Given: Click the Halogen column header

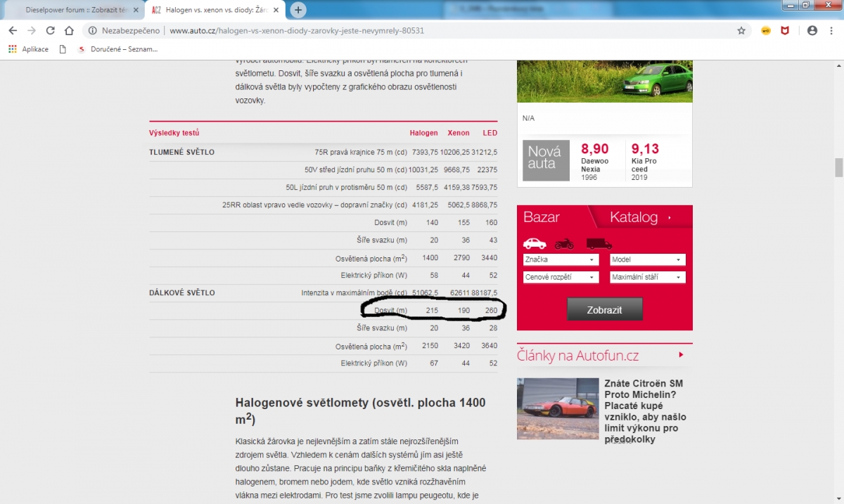Looking at the screenshot, I should pyautogui.click(x=424, y=133).
